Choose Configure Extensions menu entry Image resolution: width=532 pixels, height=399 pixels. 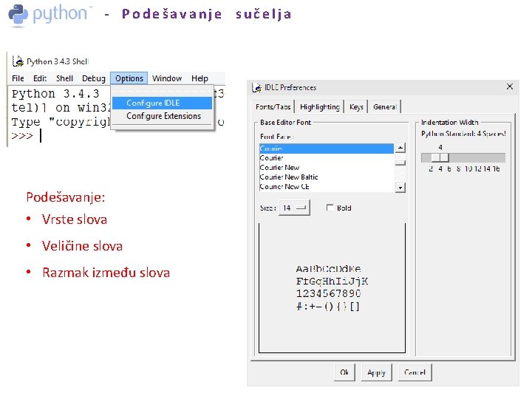[162, 116]
